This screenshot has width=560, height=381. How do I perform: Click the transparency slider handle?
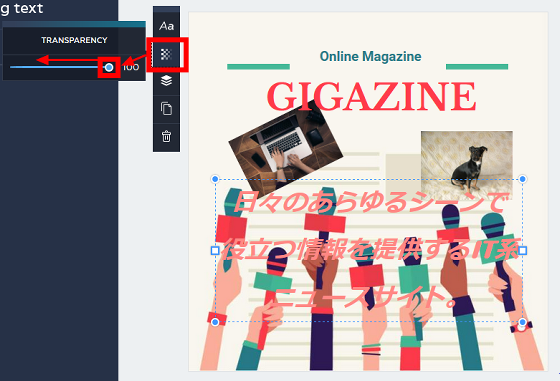(109, 67)
